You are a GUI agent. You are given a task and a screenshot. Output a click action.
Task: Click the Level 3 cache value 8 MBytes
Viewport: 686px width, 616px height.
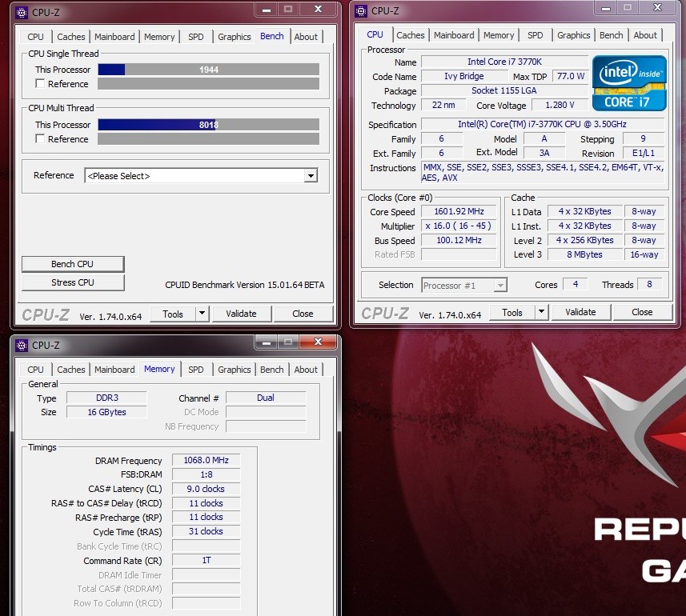584,254
